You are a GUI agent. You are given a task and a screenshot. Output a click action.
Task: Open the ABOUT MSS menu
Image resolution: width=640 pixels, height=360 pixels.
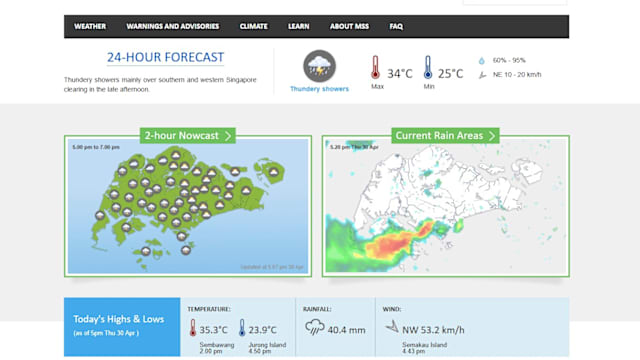pos(349,27)
